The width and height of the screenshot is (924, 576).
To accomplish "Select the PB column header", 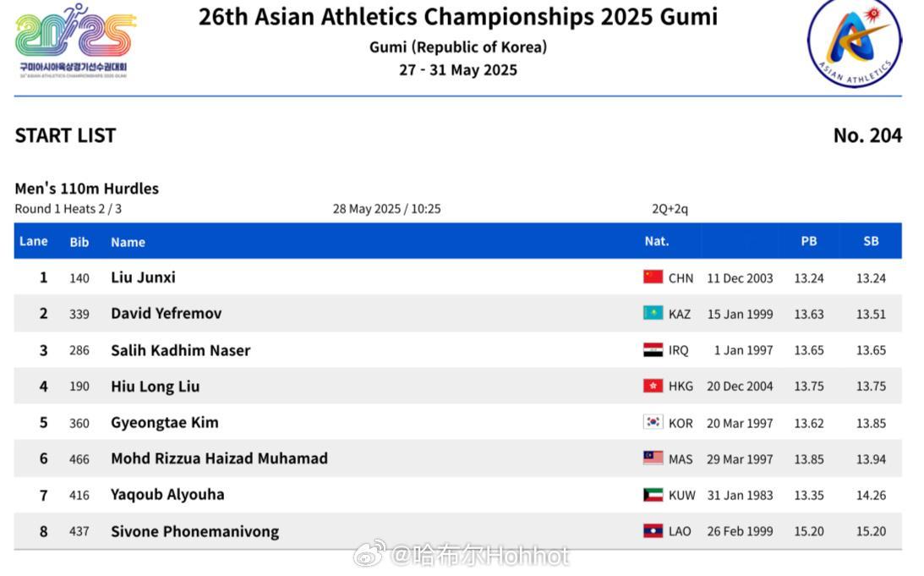I will [808, 241].
